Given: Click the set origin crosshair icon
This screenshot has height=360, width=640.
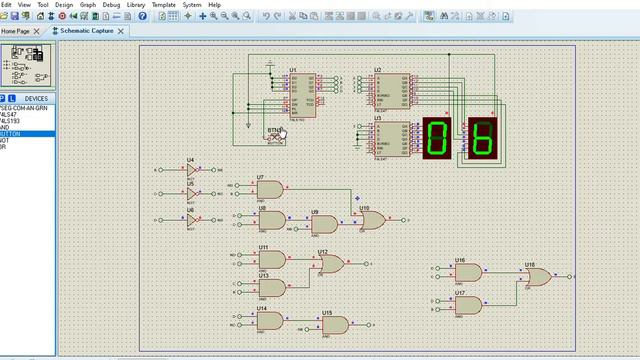Looking at the screenshot, I should coord(188,16).
